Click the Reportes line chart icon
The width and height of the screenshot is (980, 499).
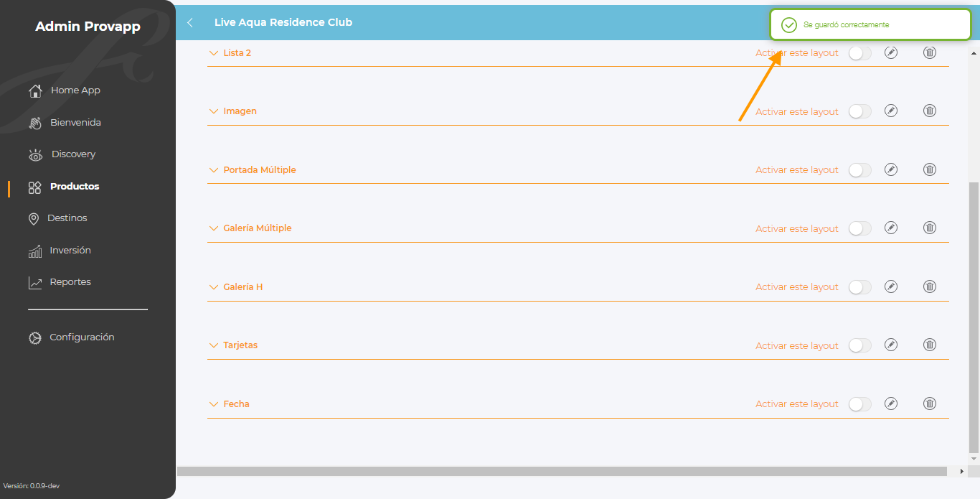click(35, 282)
